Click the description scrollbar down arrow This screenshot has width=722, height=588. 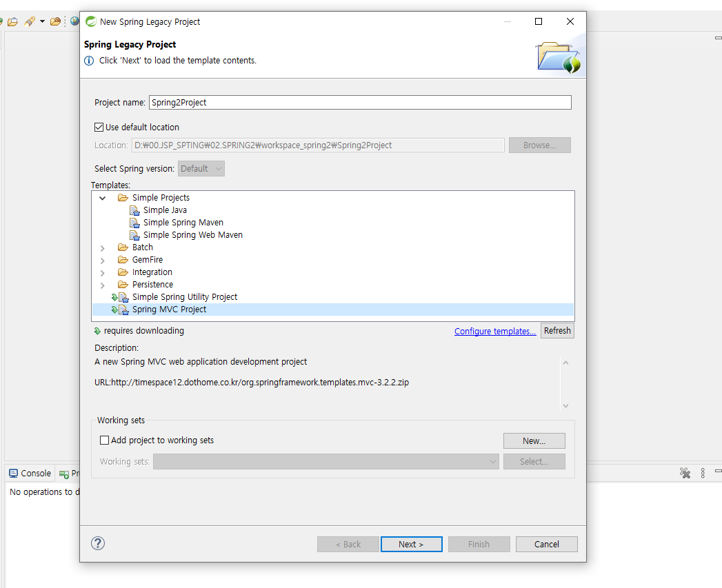pyautogui.click(x=566, y=405)
